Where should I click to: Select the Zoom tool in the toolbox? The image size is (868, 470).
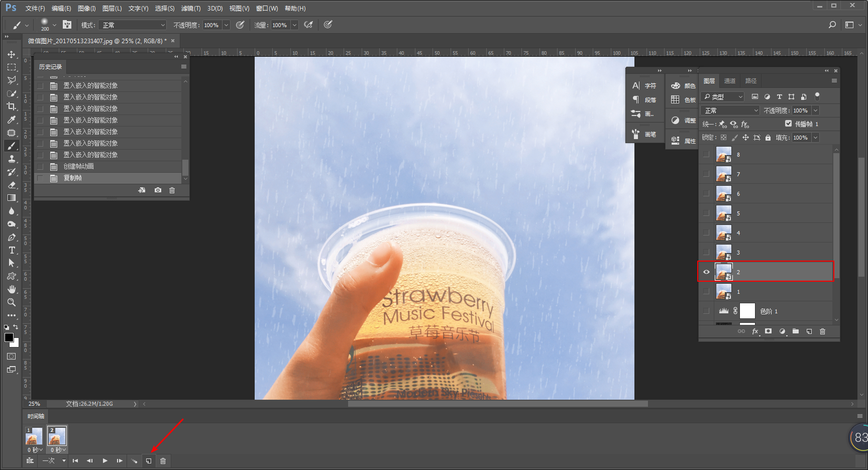pyautogui.click(x=12, y=302)
